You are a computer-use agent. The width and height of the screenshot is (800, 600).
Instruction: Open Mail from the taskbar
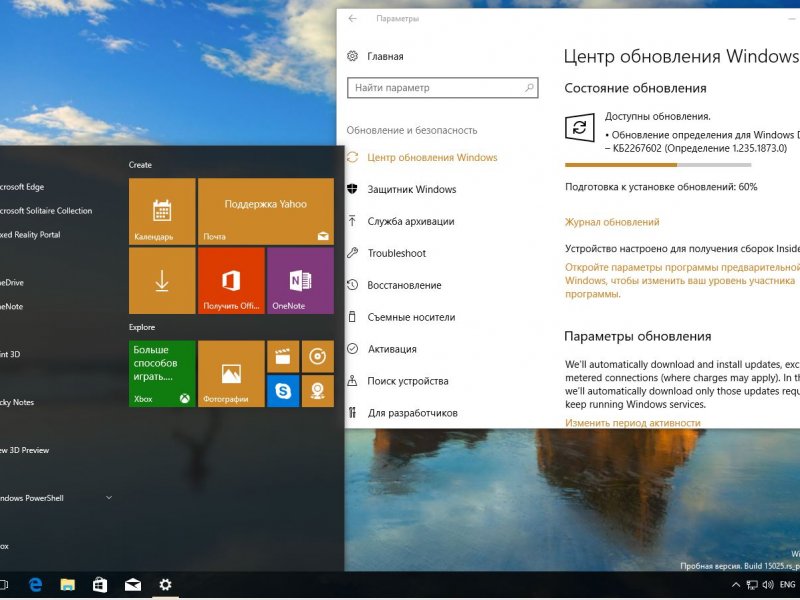click(133, 585)
